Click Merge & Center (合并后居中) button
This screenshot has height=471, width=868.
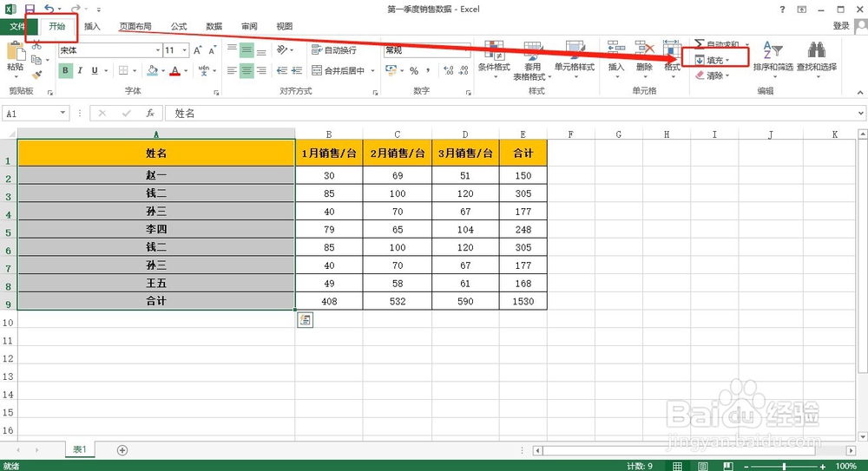[x=338, y=70]
